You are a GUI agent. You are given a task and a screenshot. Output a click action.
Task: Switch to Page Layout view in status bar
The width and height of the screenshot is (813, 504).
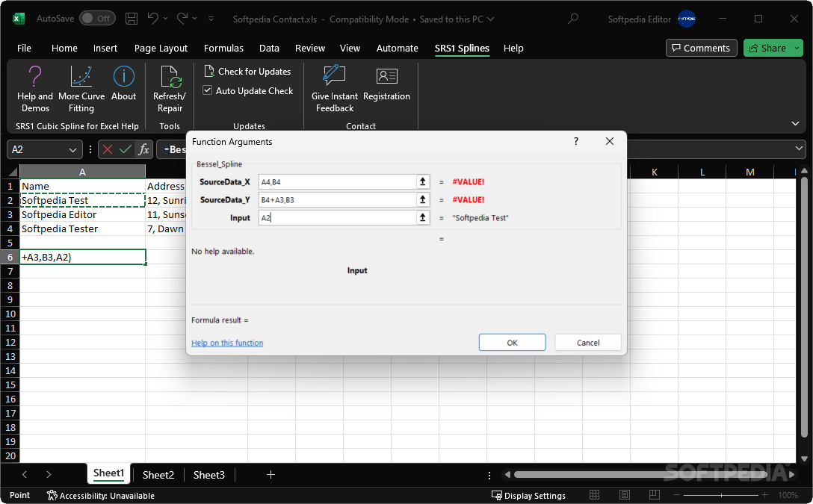(x=624, y=495)
